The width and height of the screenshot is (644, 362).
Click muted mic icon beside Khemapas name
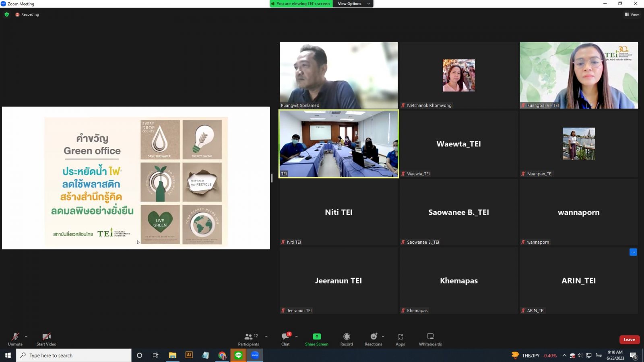pos(403,311)
